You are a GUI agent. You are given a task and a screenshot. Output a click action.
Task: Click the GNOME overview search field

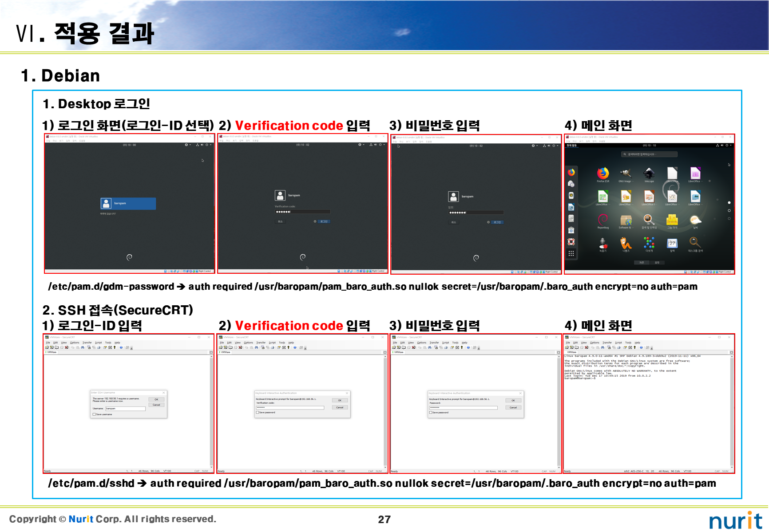pyautogui.click(x=649, y=154)
